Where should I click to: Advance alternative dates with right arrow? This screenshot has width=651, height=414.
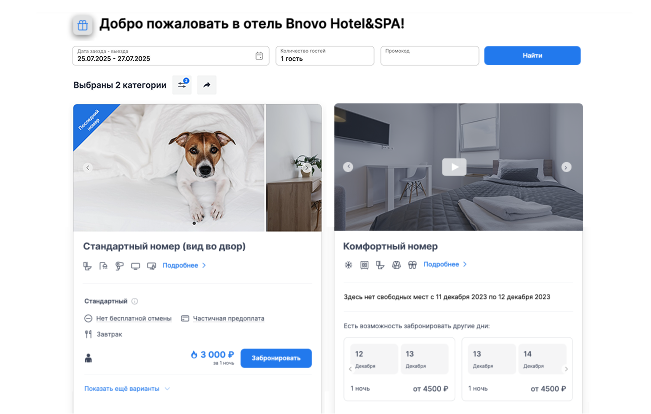pos(566,369)
